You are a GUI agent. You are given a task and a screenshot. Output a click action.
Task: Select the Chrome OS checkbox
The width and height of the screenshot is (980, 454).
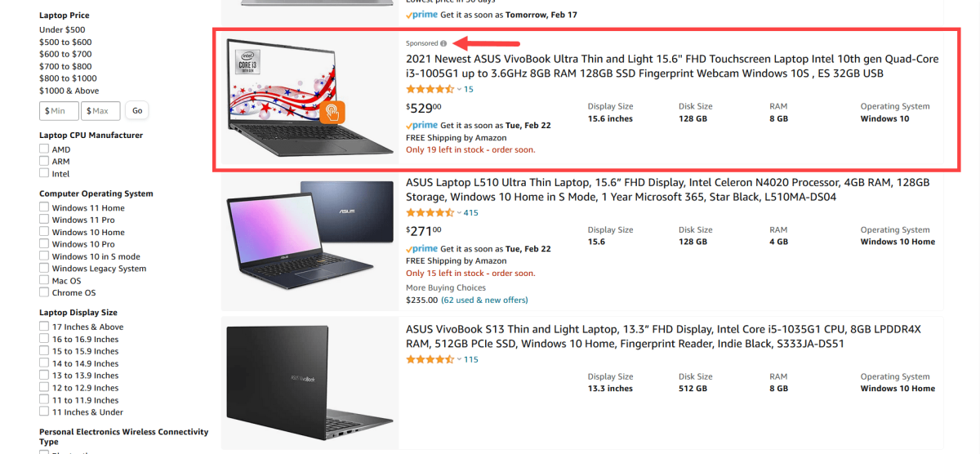coord(44,292)
